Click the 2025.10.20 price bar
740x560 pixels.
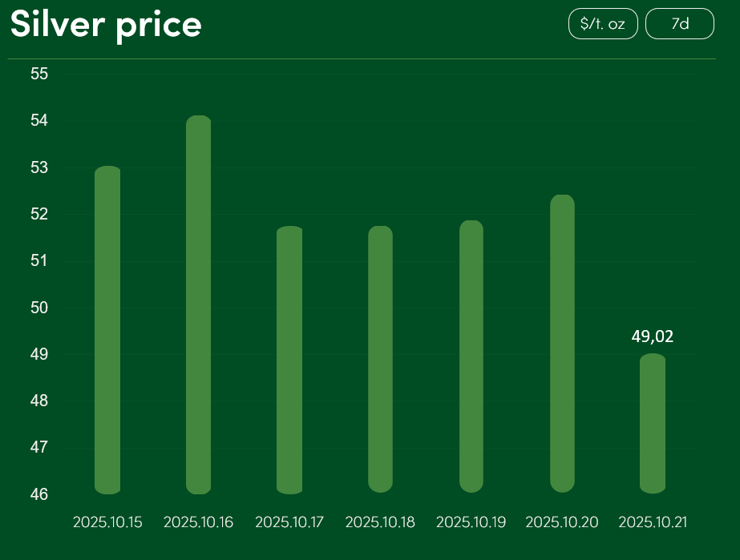coord(562,343)
